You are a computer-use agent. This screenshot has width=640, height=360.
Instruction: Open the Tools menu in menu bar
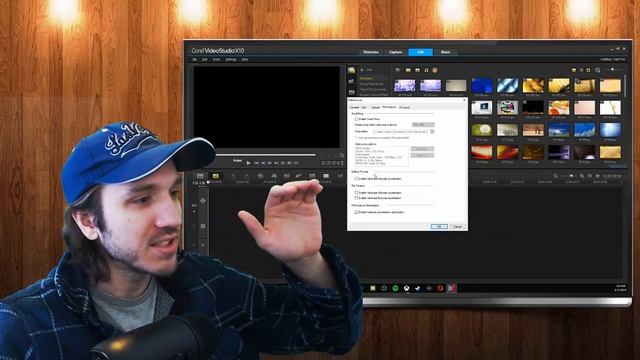coord(216,60)
